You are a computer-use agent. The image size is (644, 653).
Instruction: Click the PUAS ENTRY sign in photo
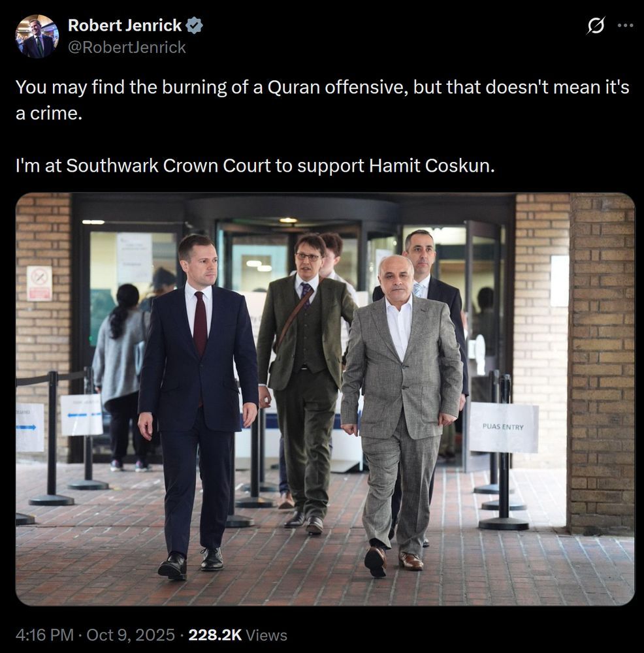pyautogui.click(x=503, y=427)
